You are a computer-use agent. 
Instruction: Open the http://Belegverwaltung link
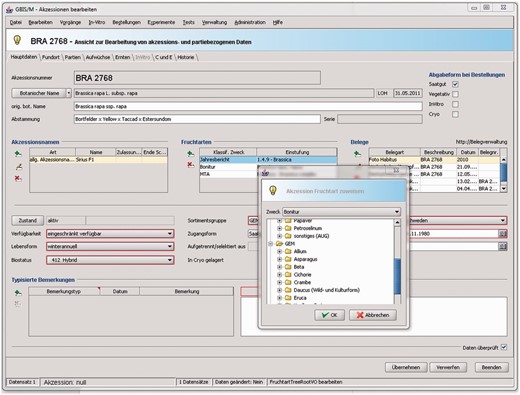coord(481,142)
